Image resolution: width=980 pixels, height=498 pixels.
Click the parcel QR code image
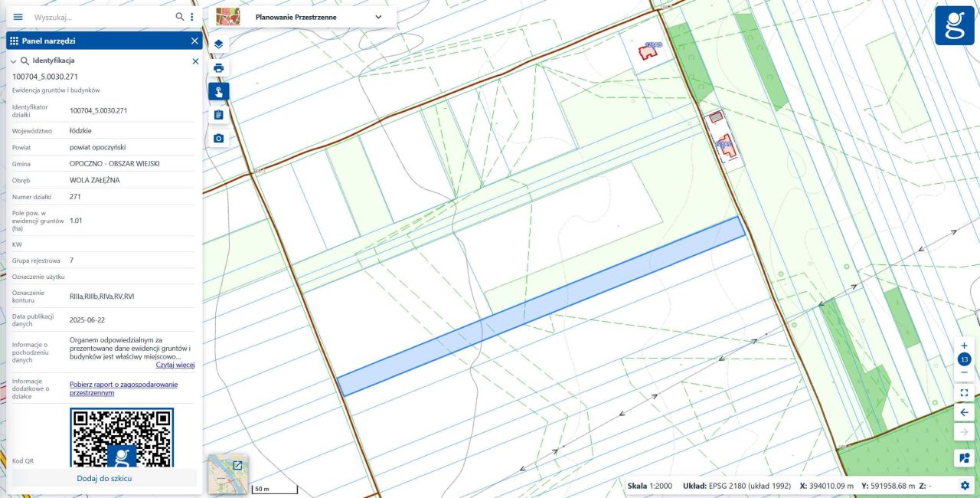pyautogui.click(x=122, y=437)
